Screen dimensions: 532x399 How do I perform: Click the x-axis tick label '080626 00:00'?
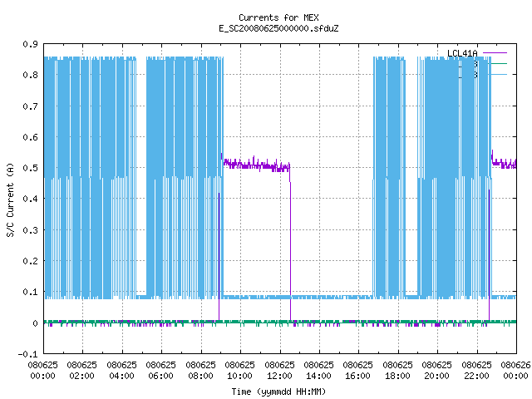pos(515,370)
